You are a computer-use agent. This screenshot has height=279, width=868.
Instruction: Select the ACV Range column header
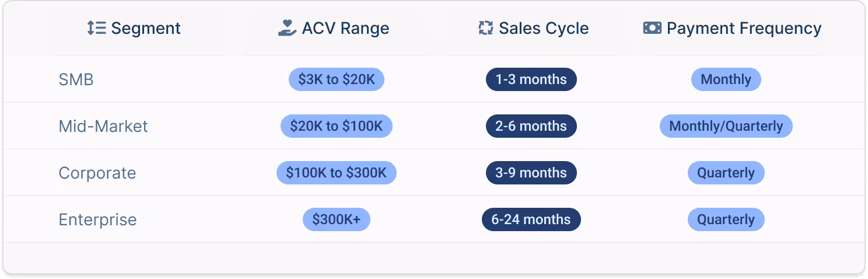point(334,28)
